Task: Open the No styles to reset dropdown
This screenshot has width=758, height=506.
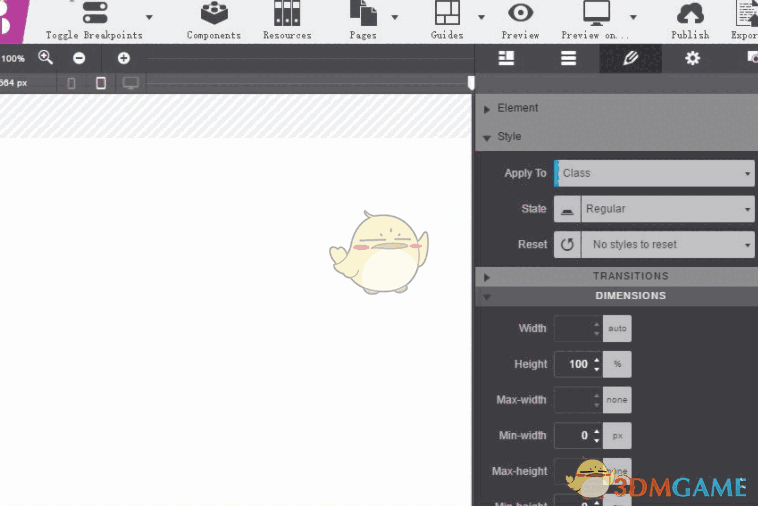Action: point(668,245)
